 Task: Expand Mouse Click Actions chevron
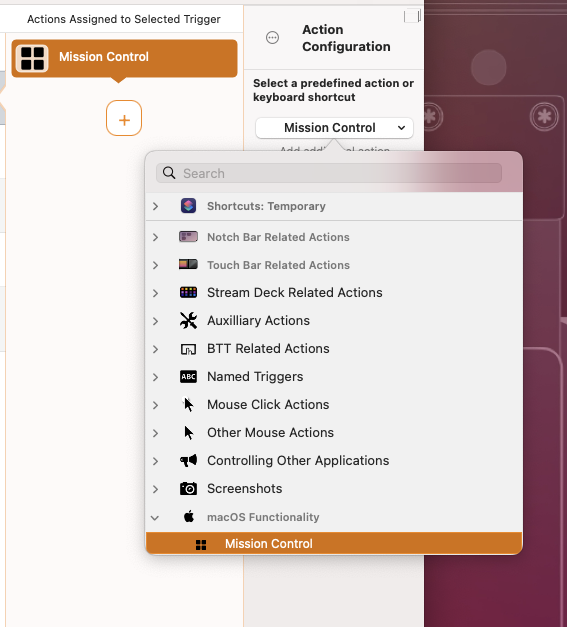(x=155, y=405)
